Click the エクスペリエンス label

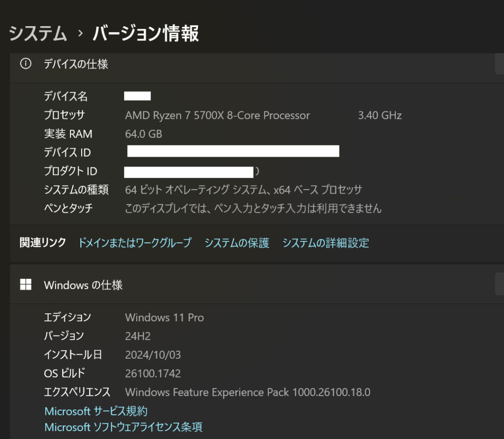[x=77, y=392]
